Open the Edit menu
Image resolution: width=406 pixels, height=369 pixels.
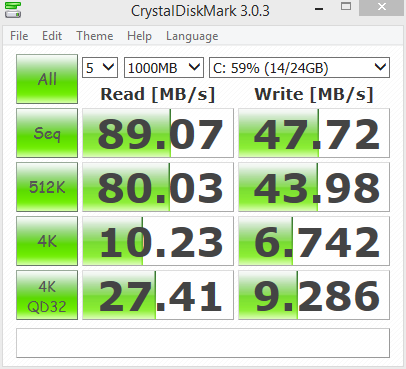pyautogui.click(x=52, y=36)
